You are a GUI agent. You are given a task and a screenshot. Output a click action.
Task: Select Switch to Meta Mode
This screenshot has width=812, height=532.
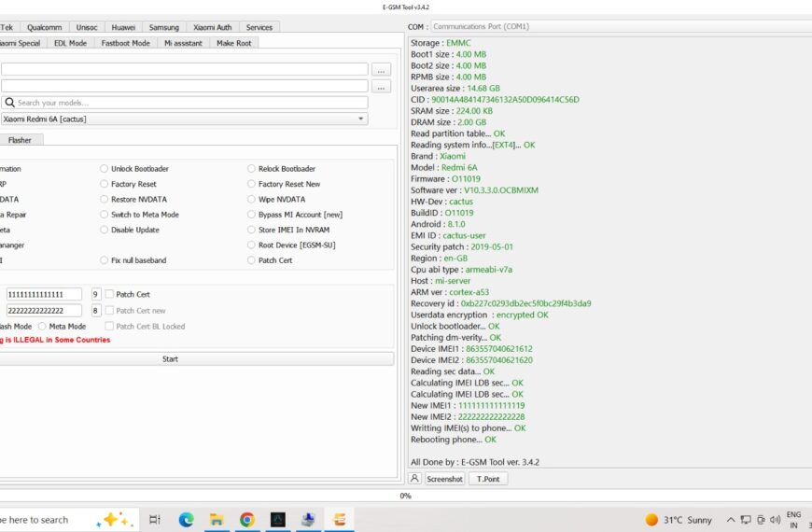click(139, 215)
